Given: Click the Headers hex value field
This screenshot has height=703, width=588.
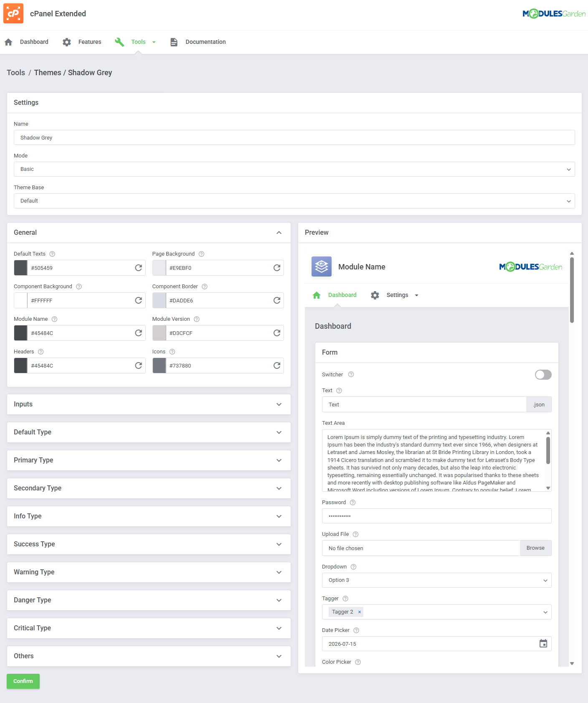Looking at the screenshot, I should click(79, 365).
